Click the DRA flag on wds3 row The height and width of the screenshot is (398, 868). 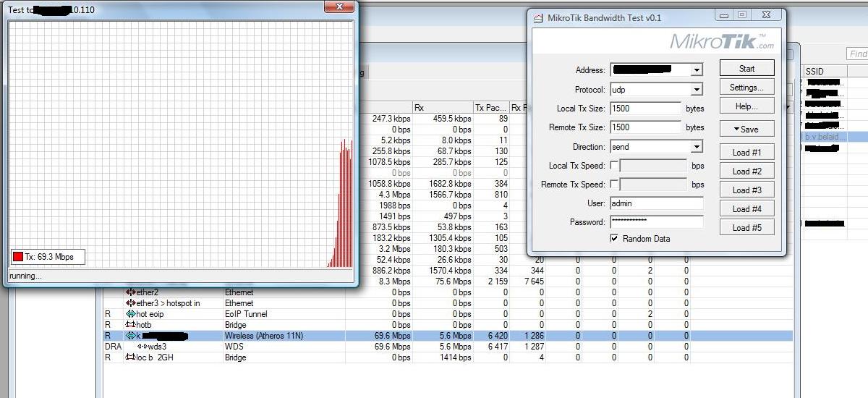coord(113,347)
